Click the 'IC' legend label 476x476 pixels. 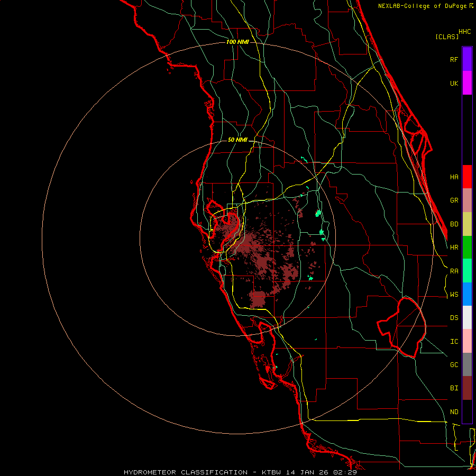click(454, 342)
